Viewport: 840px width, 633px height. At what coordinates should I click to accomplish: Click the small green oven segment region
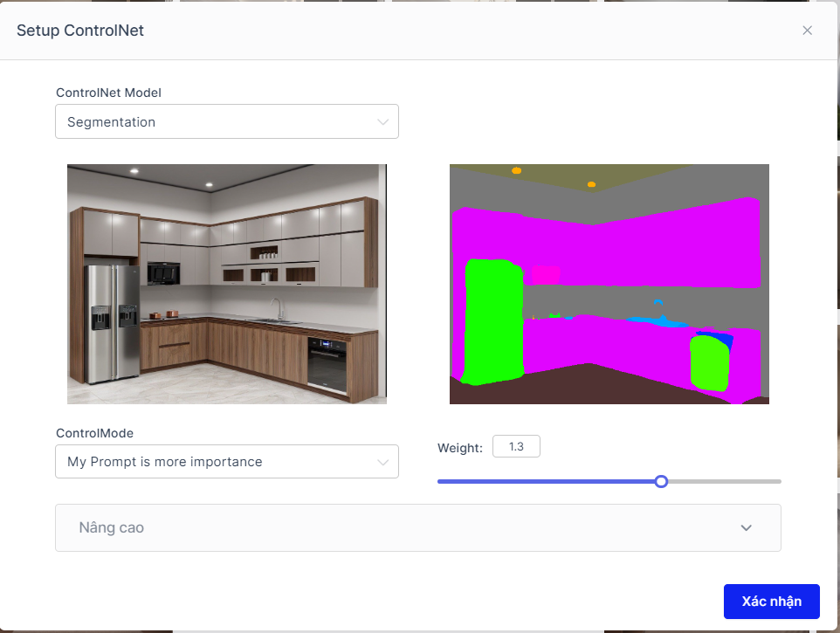coord(709,362)
